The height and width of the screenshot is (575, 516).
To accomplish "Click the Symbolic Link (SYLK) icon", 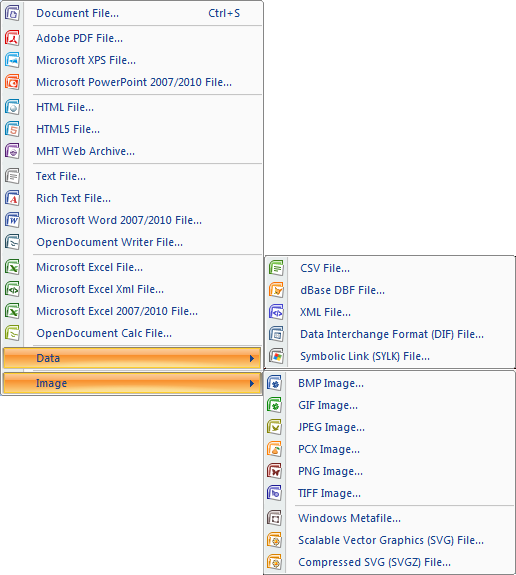I will [x=276, y=356].
